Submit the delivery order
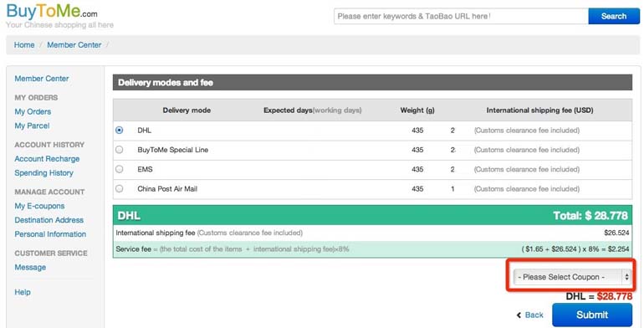Viewport: 644px width, 328px height. [x=592, y=315]
